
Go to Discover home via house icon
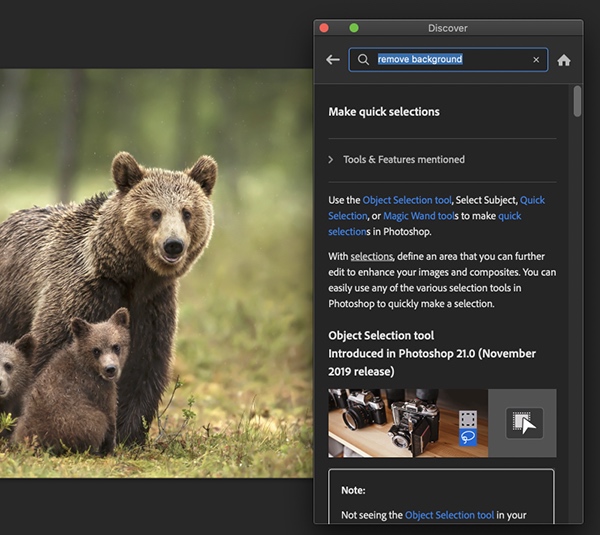(x=564, y=60)
